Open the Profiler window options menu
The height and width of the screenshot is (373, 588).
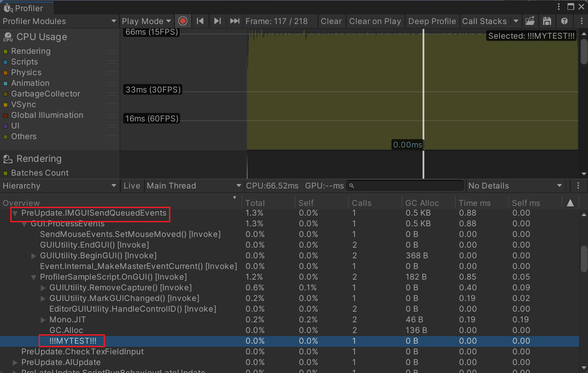(560, 6)
